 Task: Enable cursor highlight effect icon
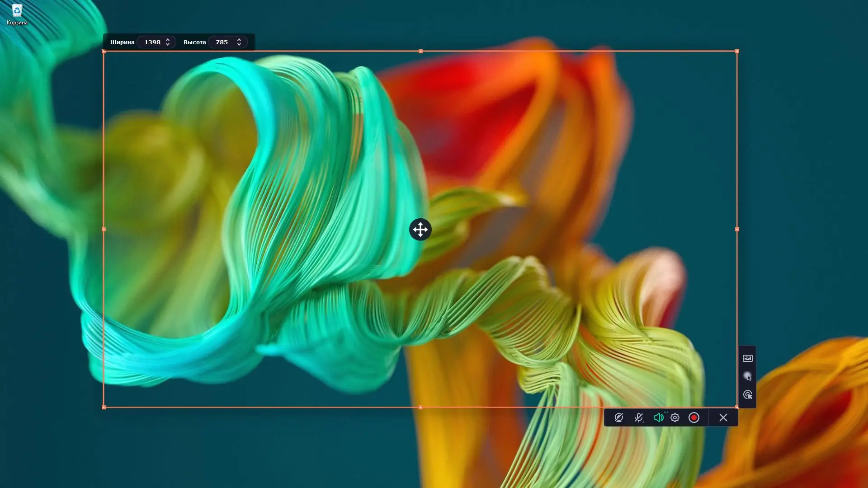[748, 376]
